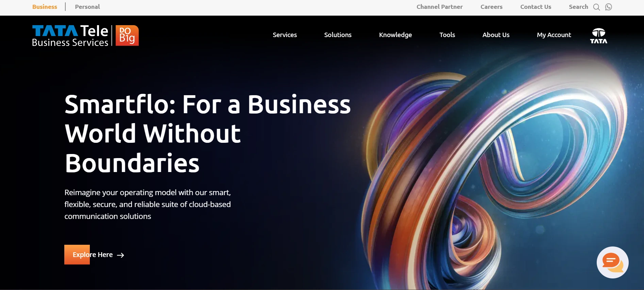644x290 pixels.
Task: Open the Contact Us link
Action: pyautogui.click(x=535, y=7)
